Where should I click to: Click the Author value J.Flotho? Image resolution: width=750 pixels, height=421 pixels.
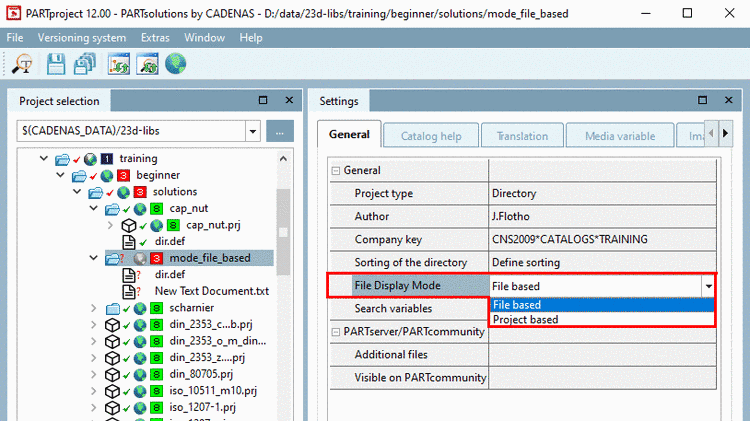click(511, 216)
